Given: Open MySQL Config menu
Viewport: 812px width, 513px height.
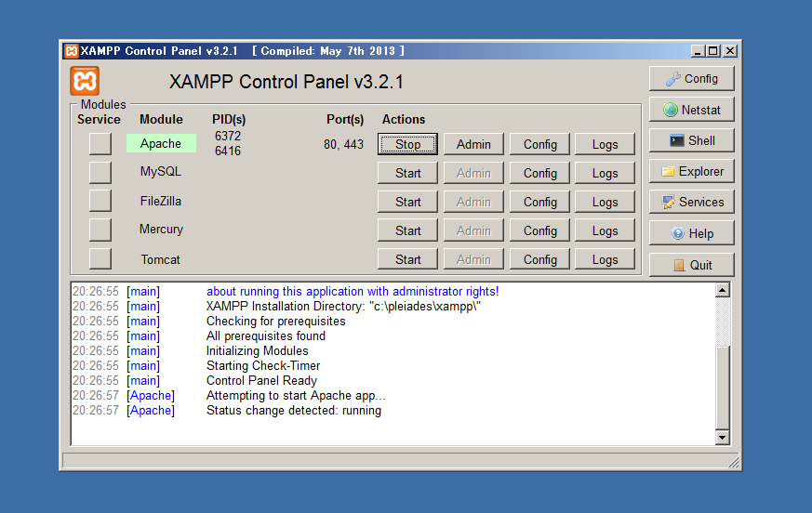Looking at the screenshot, I should click(x=539, y=173).
